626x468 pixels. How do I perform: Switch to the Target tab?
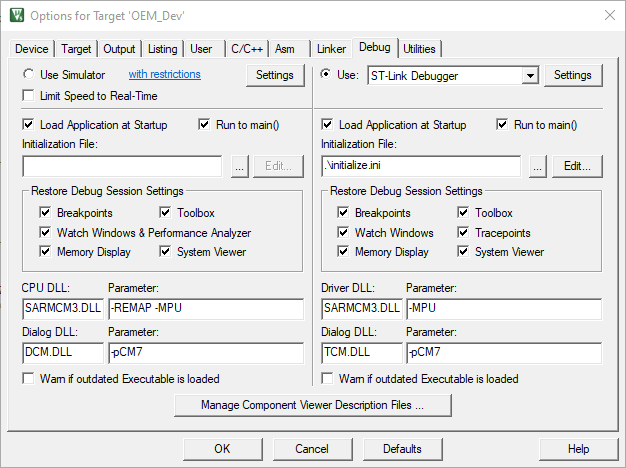click(76, 49)
